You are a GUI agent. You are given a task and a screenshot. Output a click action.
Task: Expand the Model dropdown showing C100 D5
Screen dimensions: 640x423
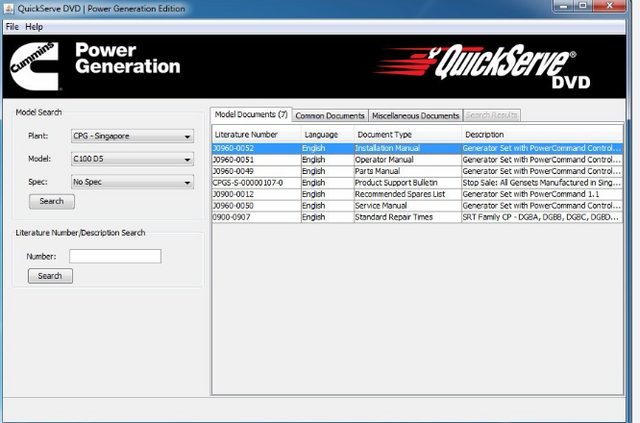pyautogui.click(x=132, y=159)
